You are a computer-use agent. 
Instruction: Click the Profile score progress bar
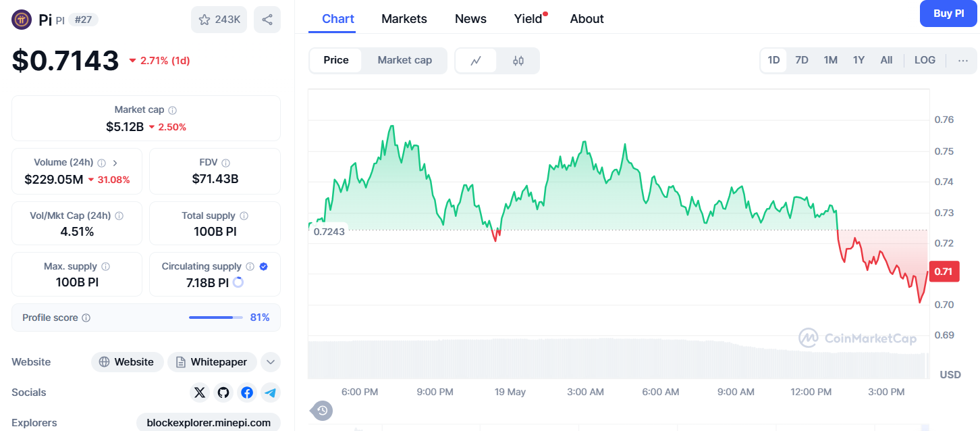pos(216,318)
